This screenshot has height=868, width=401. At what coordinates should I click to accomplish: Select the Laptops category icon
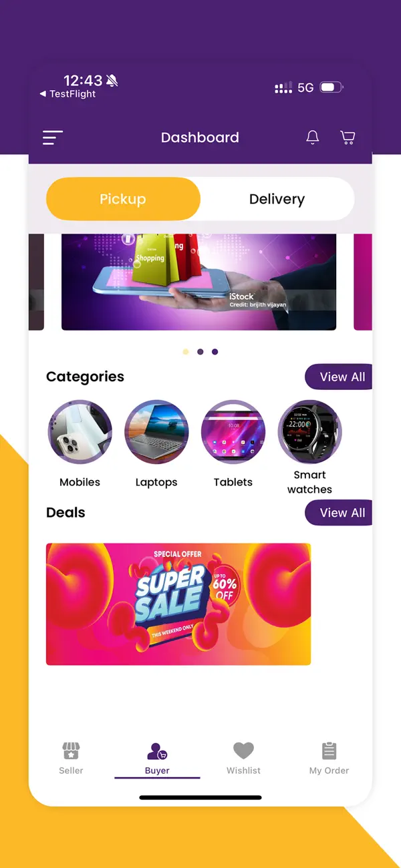point(156,432)
